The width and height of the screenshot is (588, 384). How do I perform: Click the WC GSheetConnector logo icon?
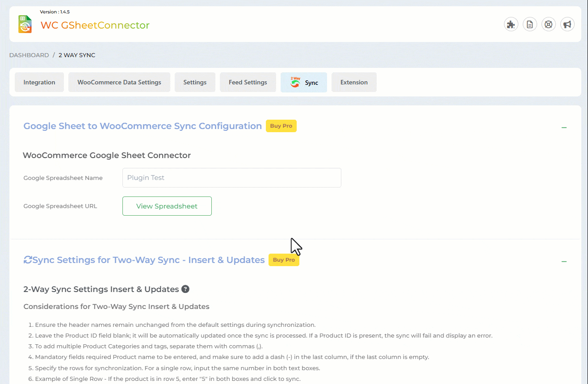[x=25, y=24]
